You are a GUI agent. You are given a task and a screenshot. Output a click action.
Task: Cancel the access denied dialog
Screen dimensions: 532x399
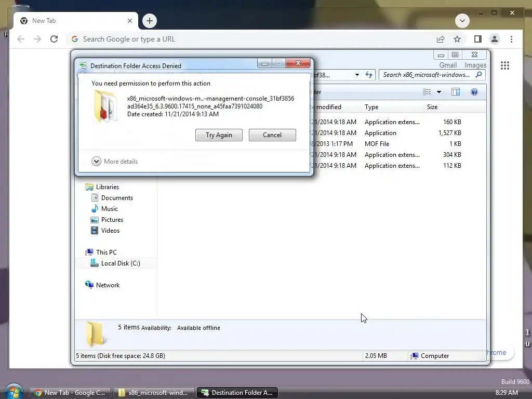(x=272, y=135)
